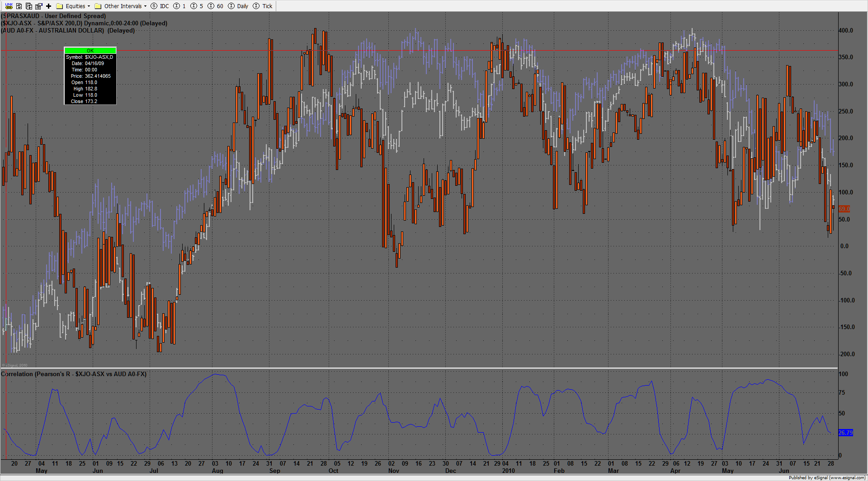Open the chart properties list icon
868x481 pixels.
39,6
